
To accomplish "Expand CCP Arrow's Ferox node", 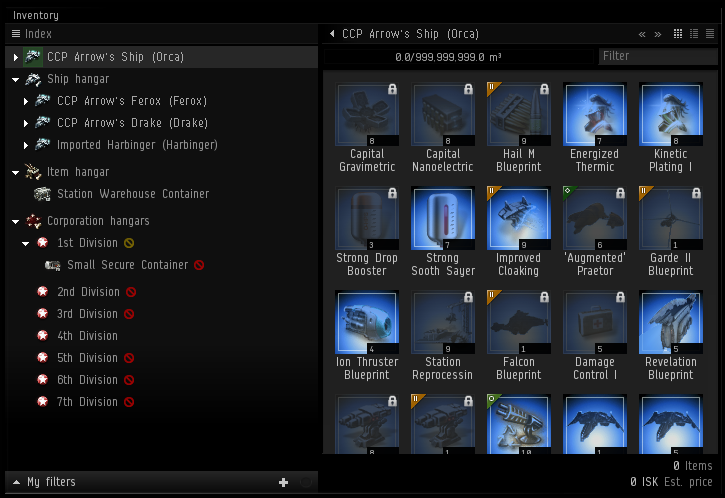I will click(26, 101).
